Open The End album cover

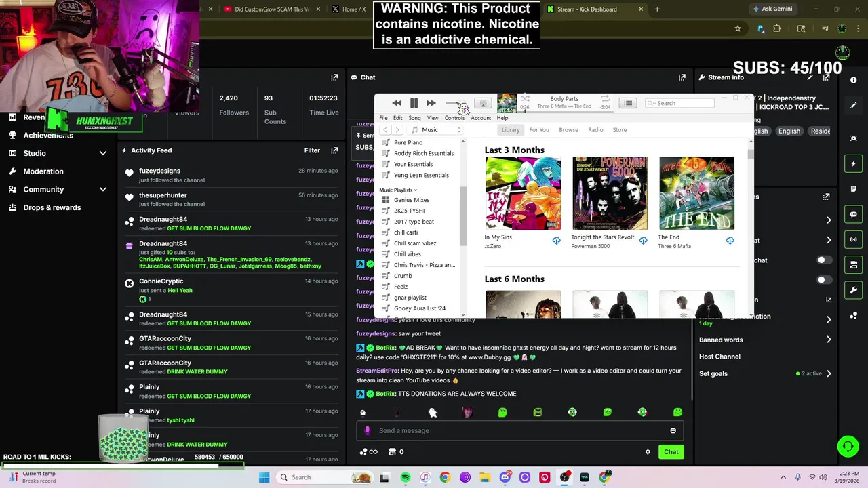pos(696,194)
